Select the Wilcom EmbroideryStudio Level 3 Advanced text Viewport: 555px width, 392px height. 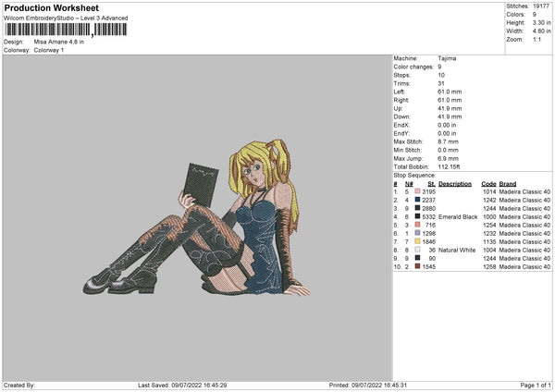(x=66, y=18)
